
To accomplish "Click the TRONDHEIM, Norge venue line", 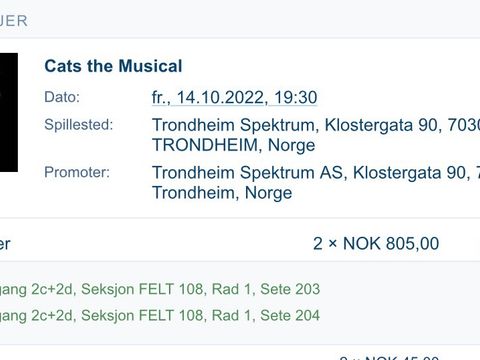I will (234, 145).
